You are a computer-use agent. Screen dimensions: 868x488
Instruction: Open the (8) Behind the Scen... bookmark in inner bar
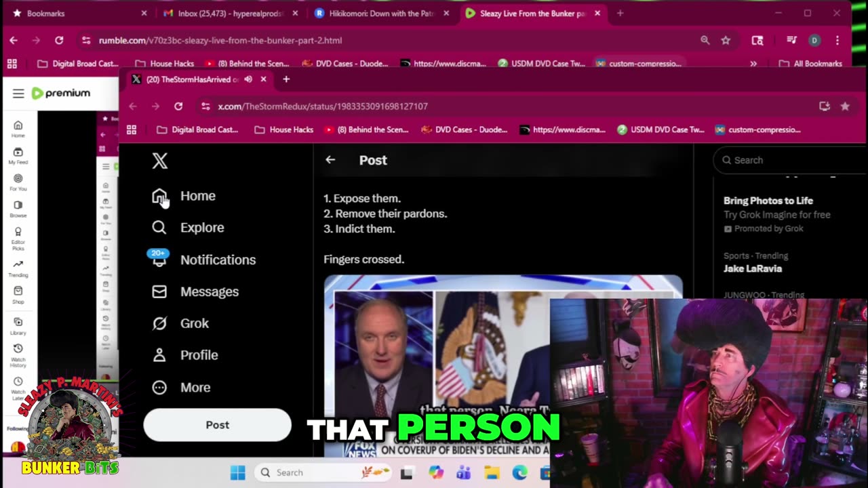(366, 129)
